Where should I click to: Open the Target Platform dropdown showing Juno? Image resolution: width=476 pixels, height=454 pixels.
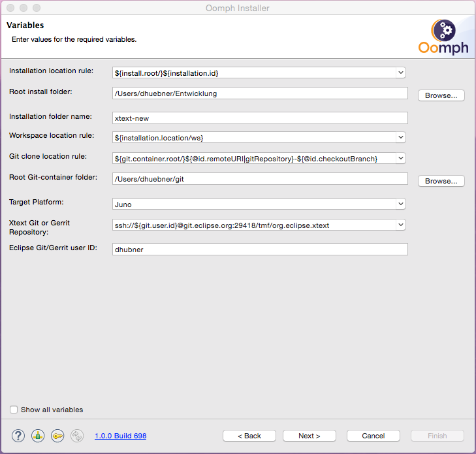(401, 204)
